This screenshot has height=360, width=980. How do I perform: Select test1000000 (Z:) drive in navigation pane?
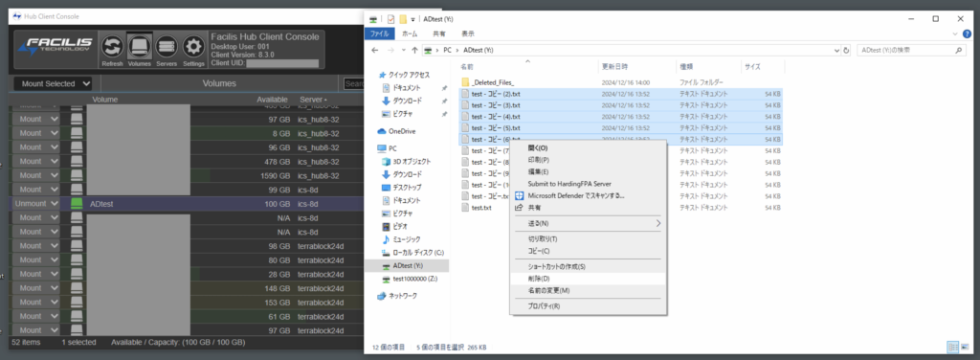click(x=410, y=279)
